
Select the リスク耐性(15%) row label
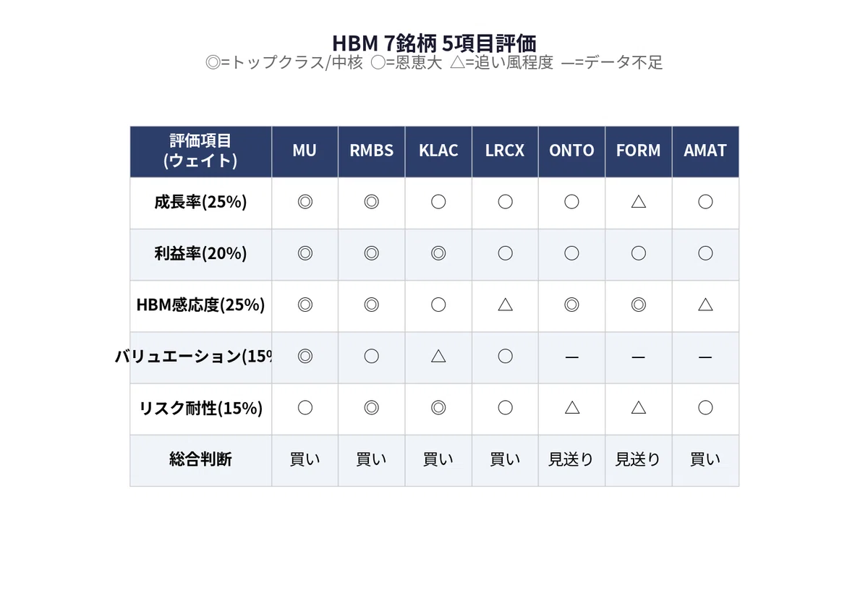200,408
